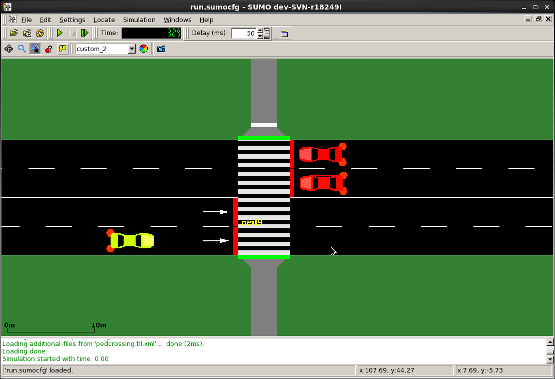Image resolution: width=555 pixels, height=379 pixels.
Task: Click the magnifier locate icon
Action: [22, 49]
